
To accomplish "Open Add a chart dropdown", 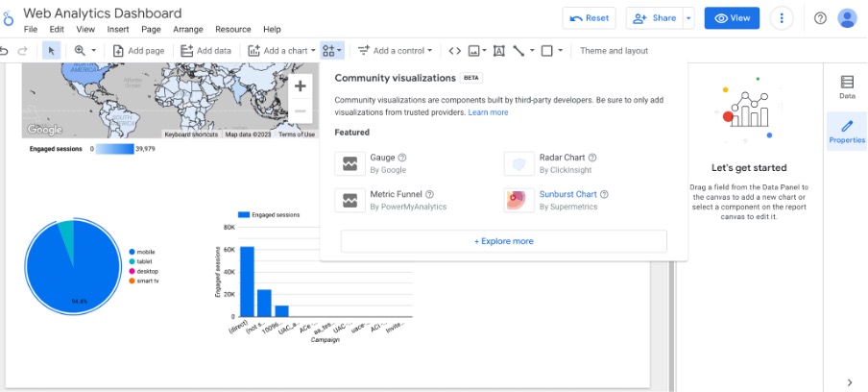I will click(281, 50).
